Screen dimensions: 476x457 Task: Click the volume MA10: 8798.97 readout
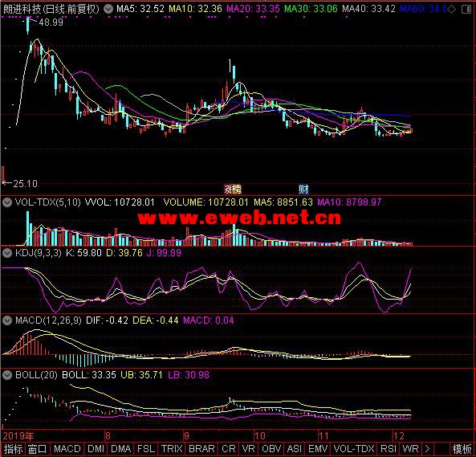pos(349,202)
